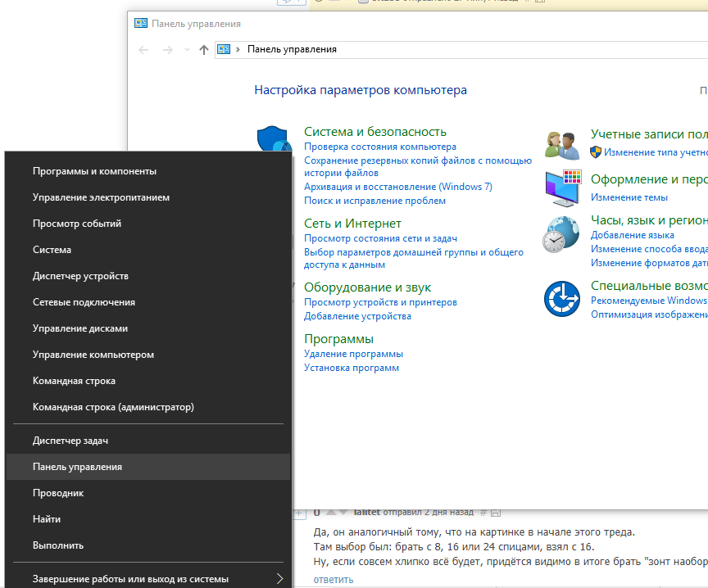The height and width of the screenshot is (588, 708).
Task: Click the Appearance and Personalization monitor icon
Action: click(x=562, y=188)
